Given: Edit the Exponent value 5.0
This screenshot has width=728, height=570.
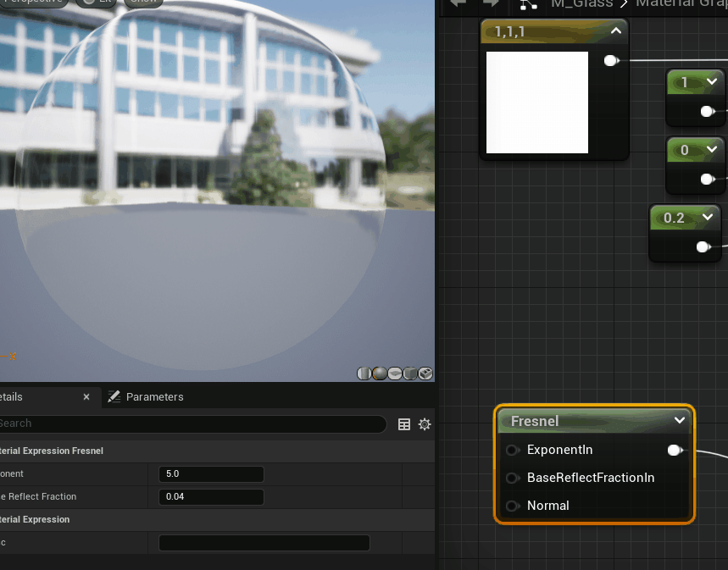Looking at the screenshot, I should [x=211, y=474].
